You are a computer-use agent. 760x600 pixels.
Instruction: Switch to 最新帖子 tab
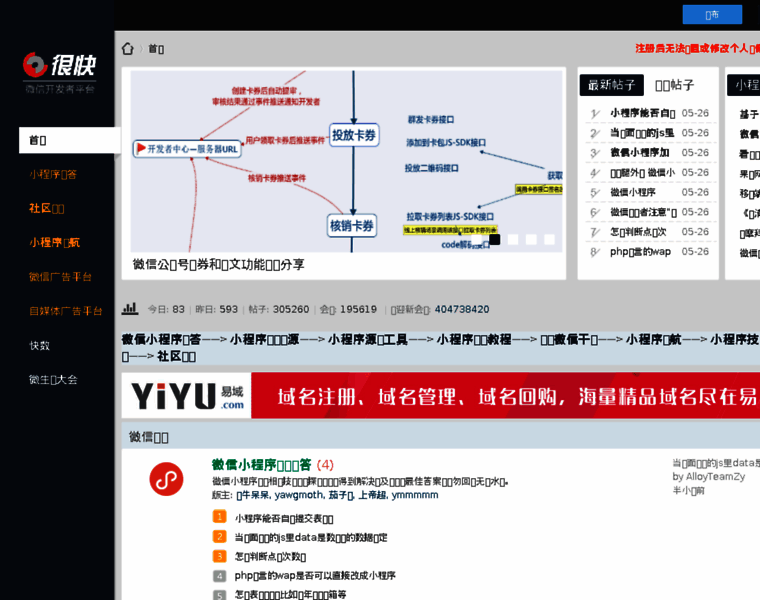[x=612, y=85]
